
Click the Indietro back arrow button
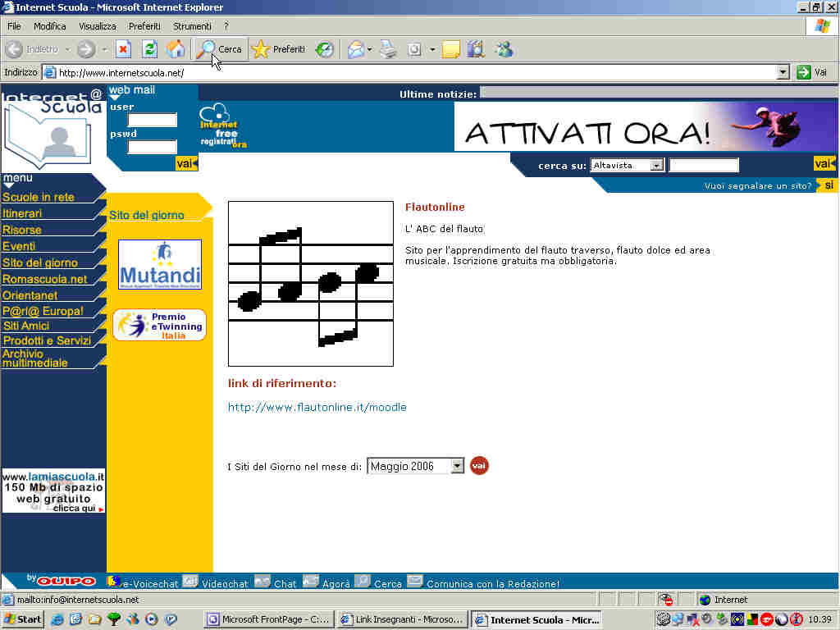tap(32, 49)
